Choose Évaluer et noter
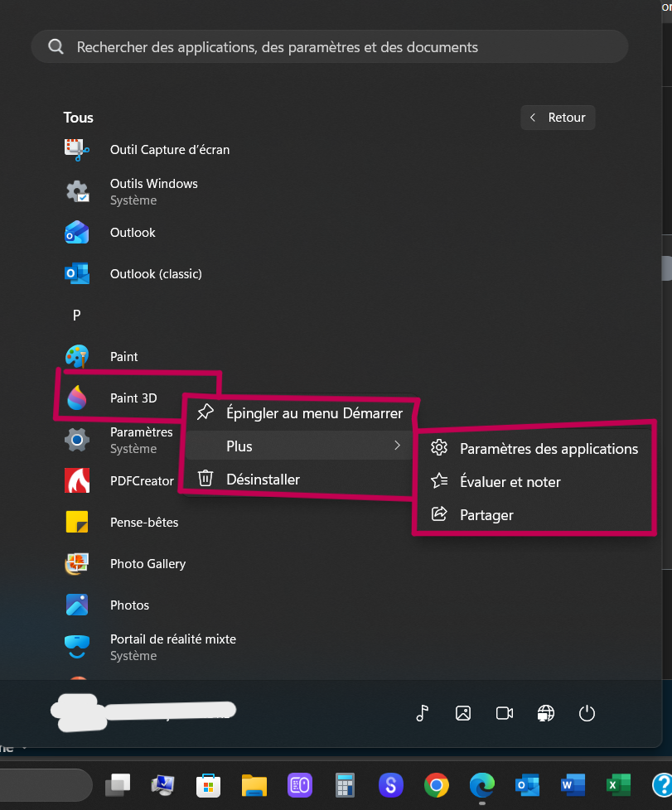The width and height of the screenshot is (672, 810). (534, 482)
